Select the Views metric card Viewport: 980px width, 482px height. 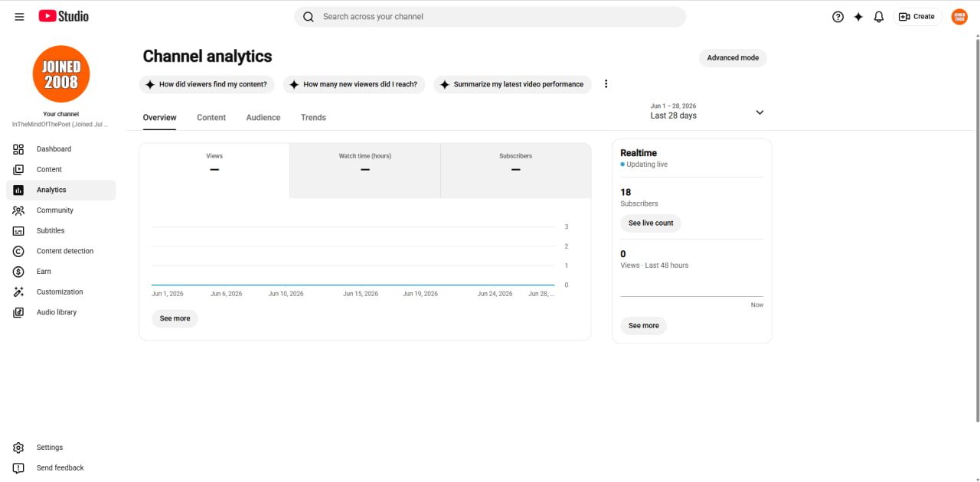point(214,171)
